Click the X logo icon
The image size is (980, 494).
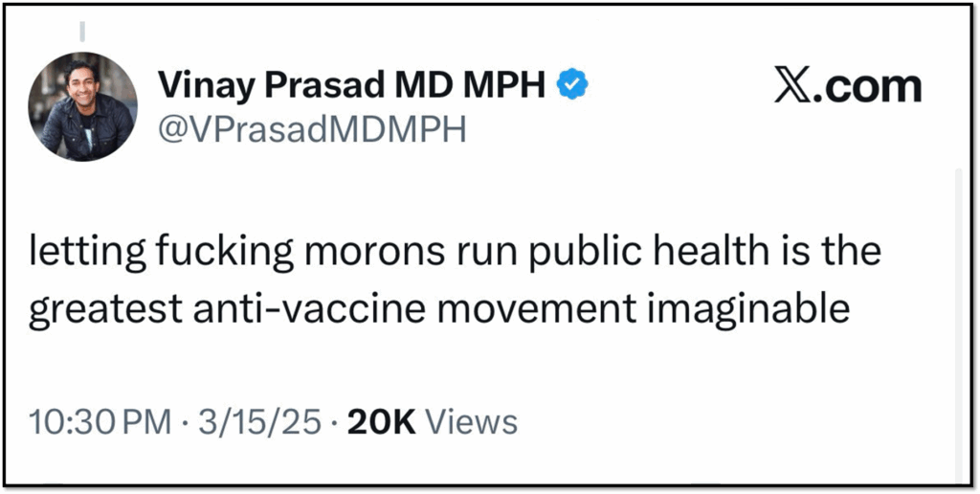(790, 87)
